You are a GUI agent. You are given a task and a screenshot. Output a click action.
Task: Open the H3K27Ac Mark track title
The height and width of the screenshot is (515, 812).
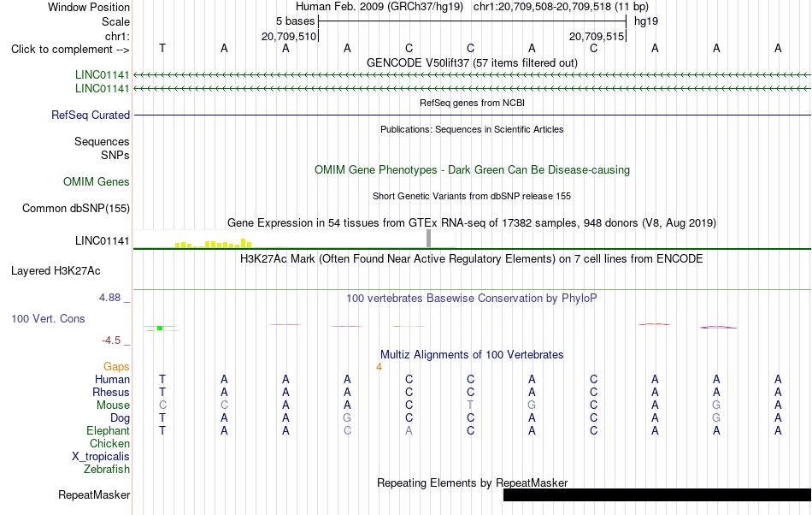[472, 258]
